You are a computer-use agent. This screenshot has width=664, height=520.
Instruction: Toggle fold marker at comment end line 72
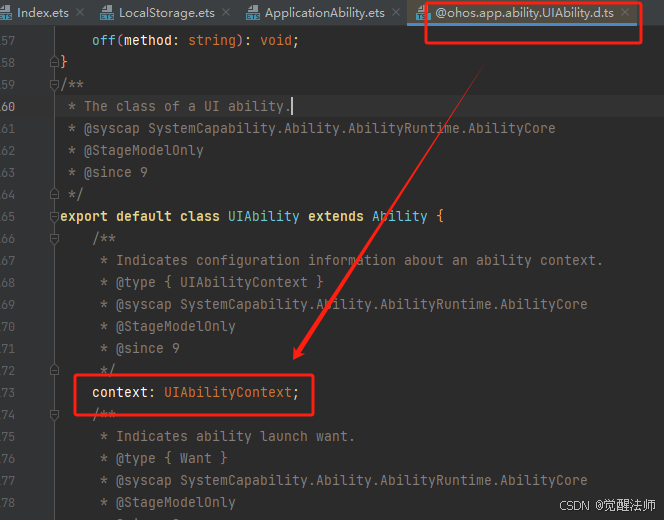coord(54,371)
